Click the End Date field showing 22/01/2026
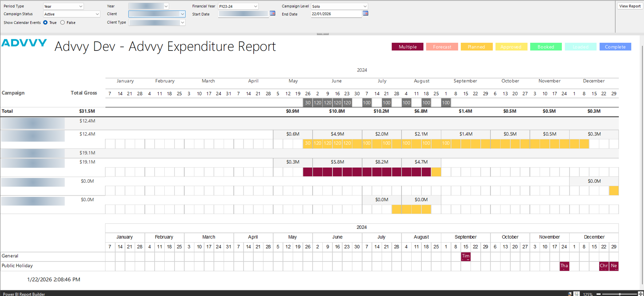The width and height of the screenshot is (644, 296). (336, 14)
